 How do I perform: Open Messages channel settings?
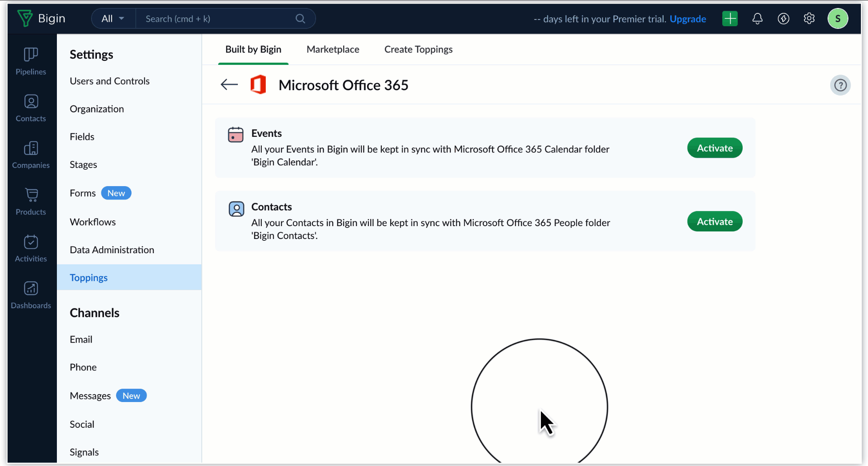[90, 395]
